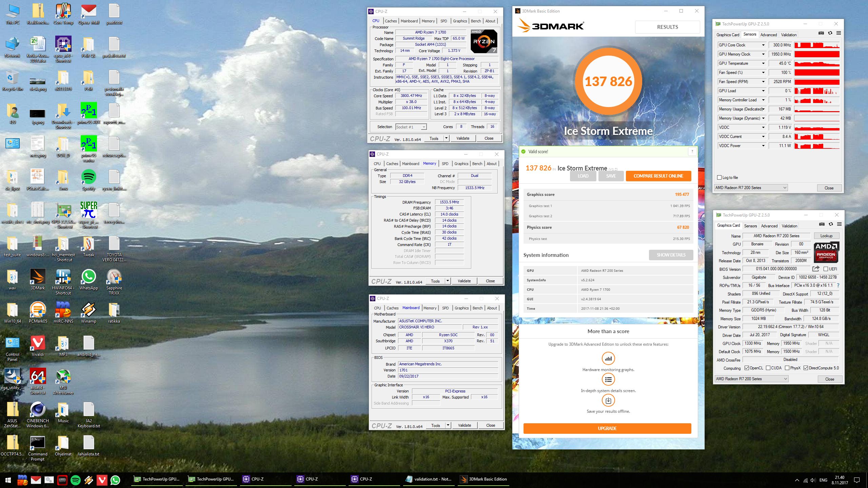The height and width of the screenshot is (488, 868).
Task: Open the Tools dropdown arrow in CPU-Z Mainboard window
Action: [448, 425]
